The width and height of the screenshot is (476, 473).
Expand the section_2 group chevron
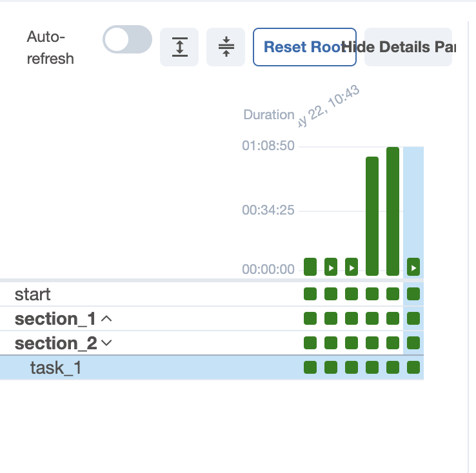107,343
